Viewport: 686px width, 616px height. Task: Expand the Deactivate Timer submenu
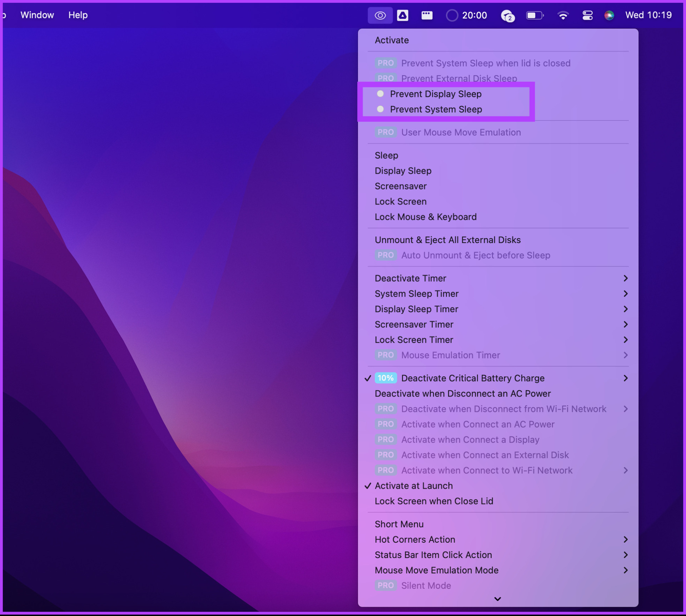tap(411, 278)
